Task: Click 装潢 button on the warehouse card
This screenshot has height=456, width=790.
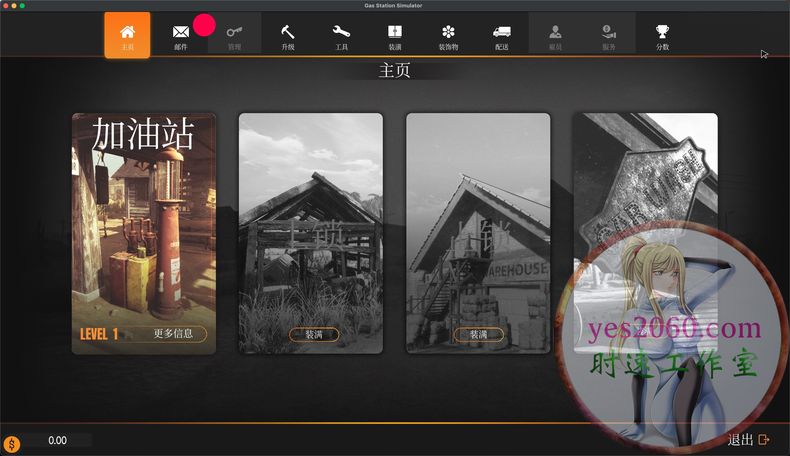Action: click(478, 335)
